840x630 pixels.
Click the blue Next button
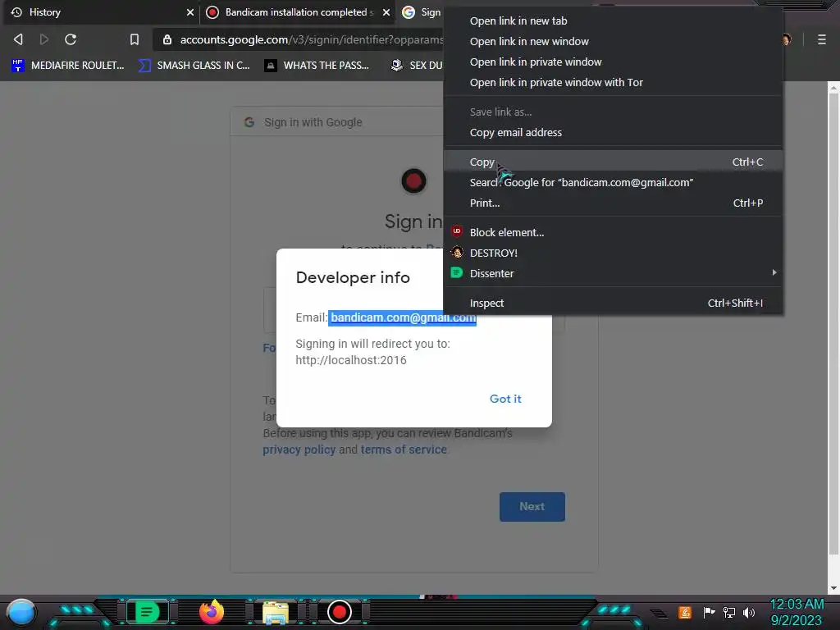tap(532, 507)
